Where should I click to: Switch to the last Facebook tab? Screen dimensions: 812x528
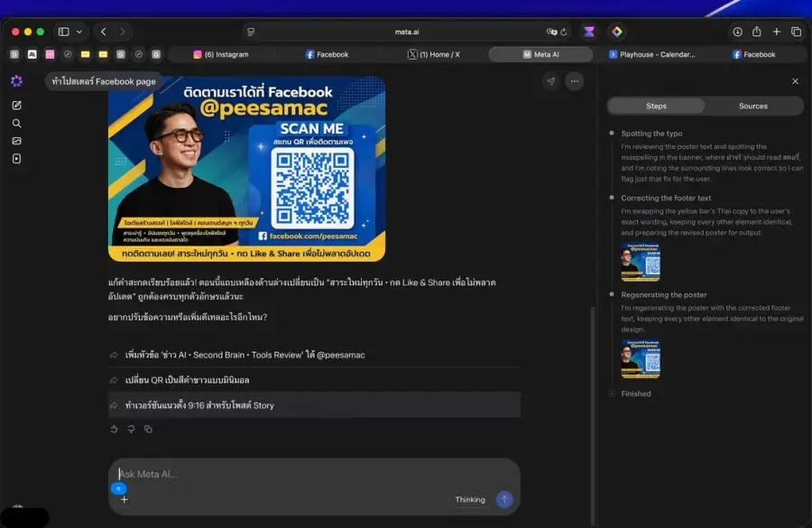[754, 54]
